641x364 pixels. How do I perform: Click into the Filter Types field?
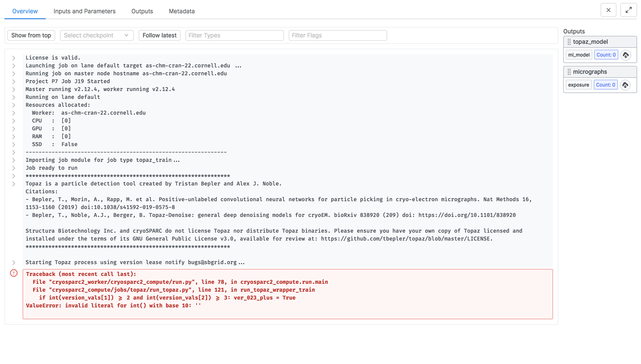pos(235,35)
